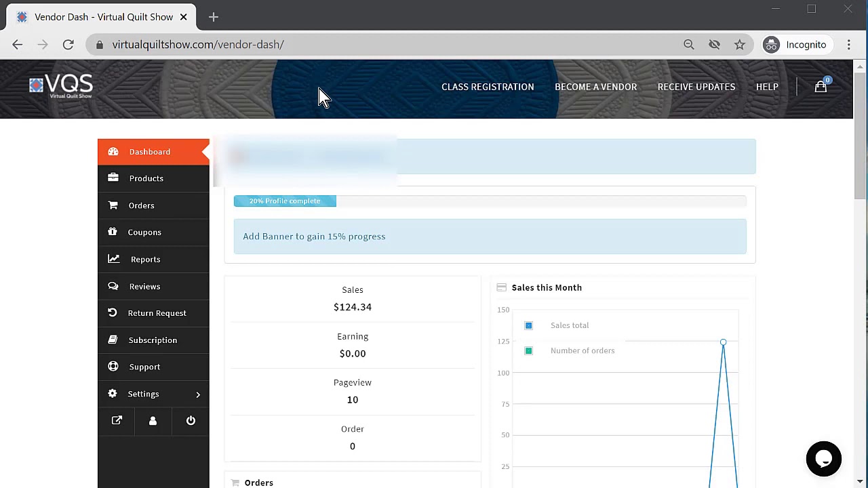This screenshot has width=868, height=488.
Task: Click the Sales this Month heading
Action: [547, 287]
